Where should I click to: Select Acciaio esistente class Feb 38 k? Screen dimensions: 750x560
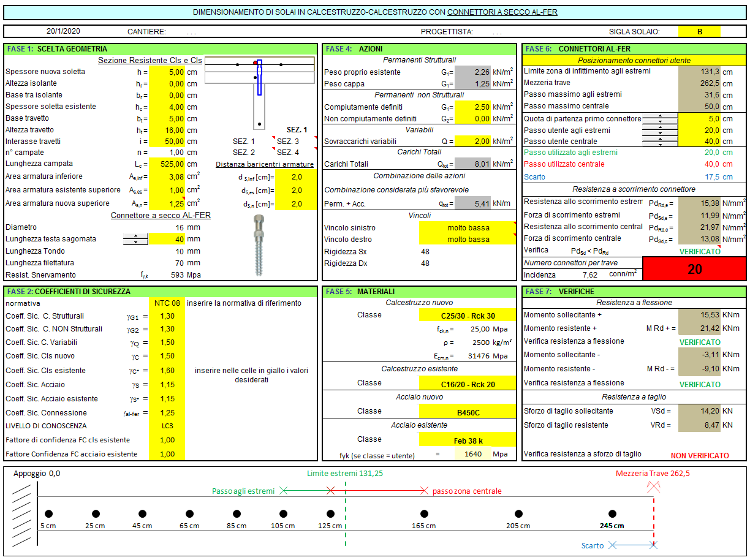click(468, 441)
